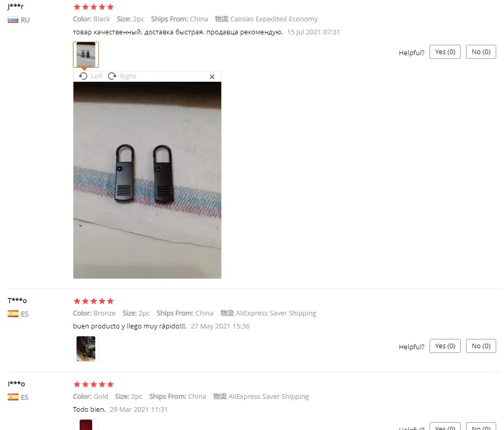Open the black zipper pulls thumbnail

tap(86, 55)
